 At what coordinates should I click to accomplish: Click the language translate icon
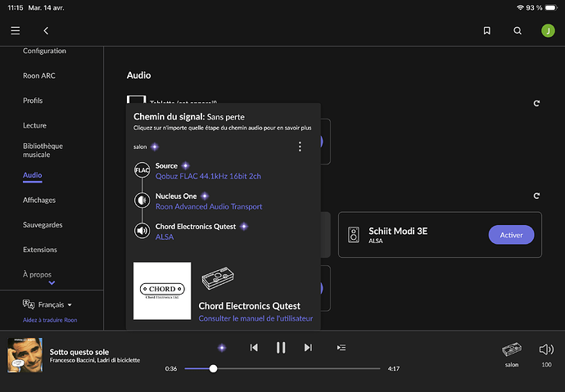click(29, 304)
